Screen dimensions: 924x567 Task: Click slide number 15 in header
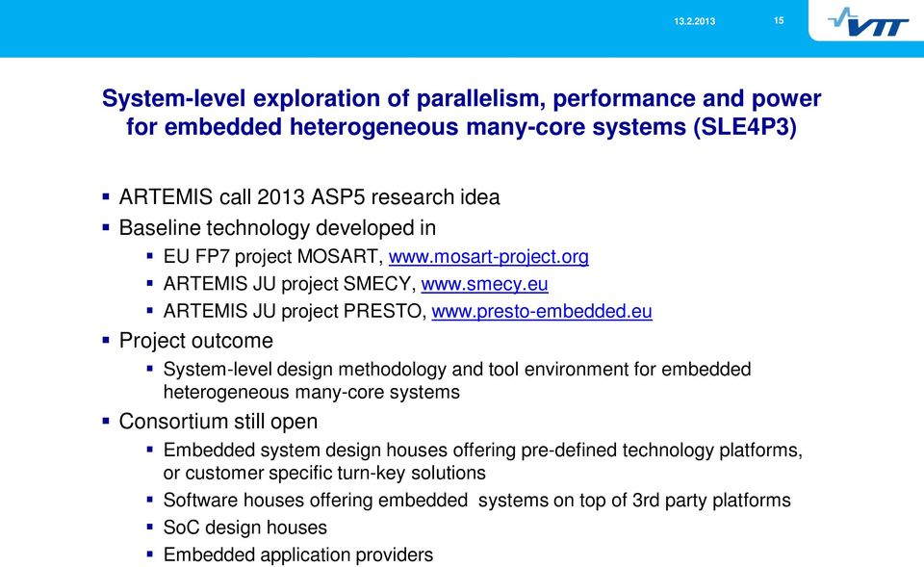point(779,20)
